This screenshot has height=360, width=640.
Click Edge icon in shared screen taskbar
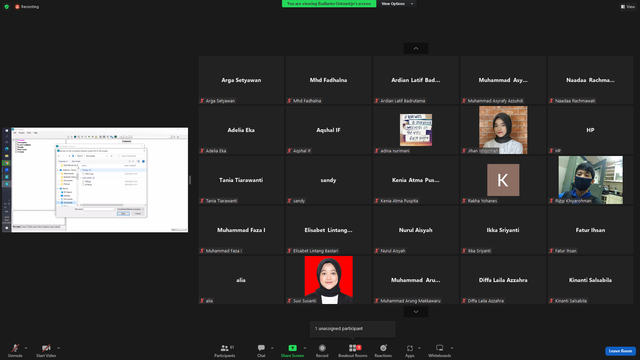tap(7, 149)
